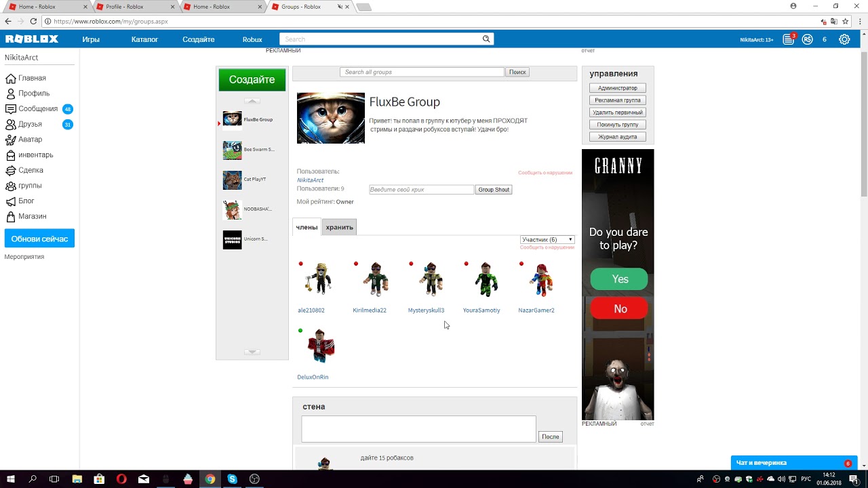Open the Robux balance icon
Image resolution: width=868 pixels, height=488 pixels.
(807, 39)
